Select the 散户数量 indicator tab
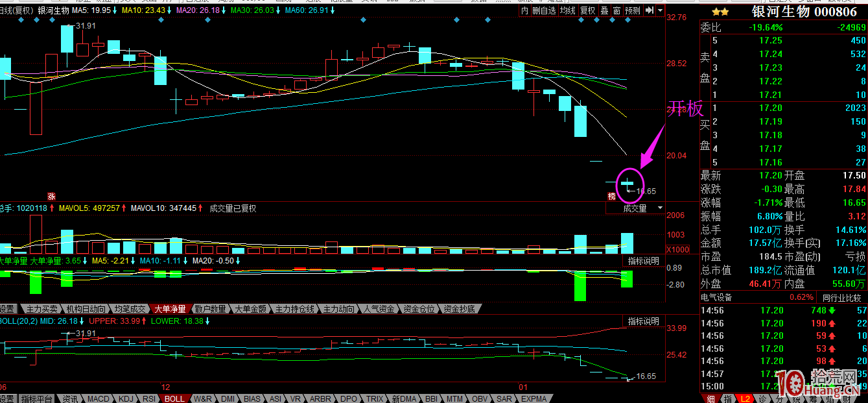 [211, 309]
